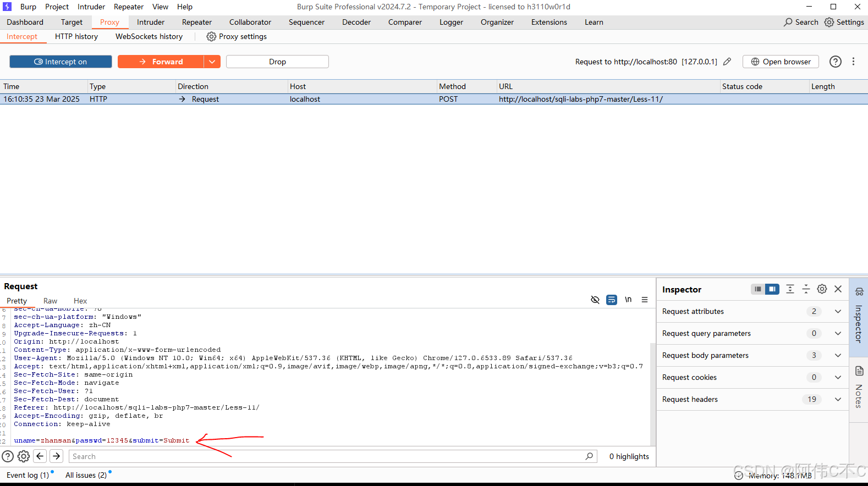
Task: Open the Forward button dropdown arrow
Action: (212, 62)
